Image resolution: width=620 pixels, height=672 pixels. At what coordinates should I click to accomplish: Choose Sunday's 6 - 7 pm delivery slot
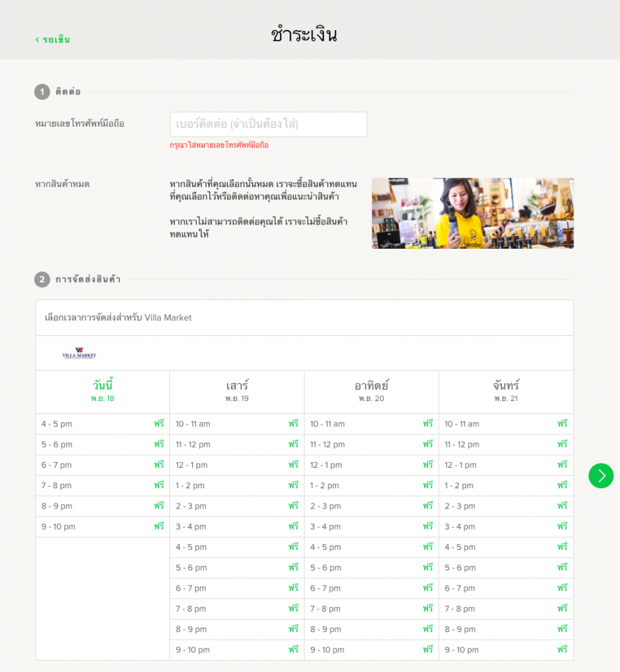coord(371,588)
